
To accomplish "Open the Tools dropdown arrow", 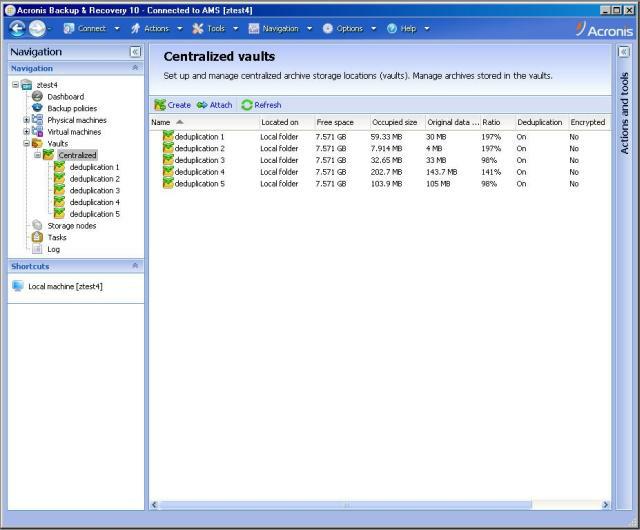I will coord(236,29).
